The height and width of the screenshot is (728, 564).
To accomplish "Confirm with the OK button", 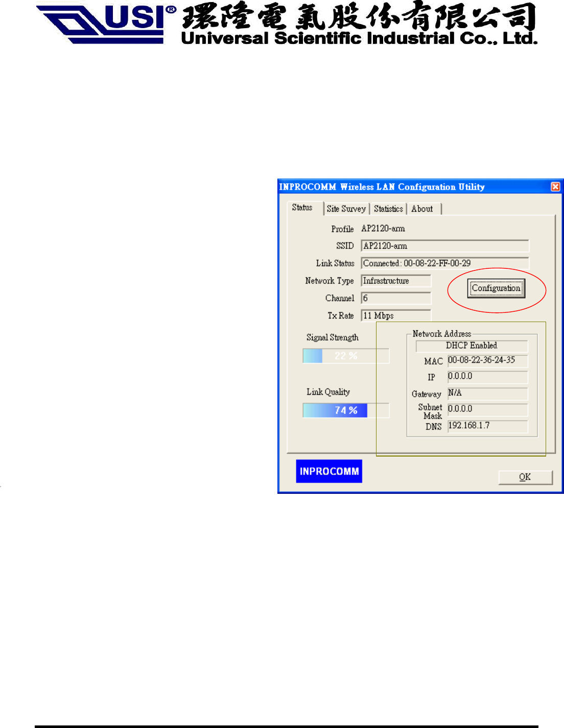I will pos(525,477).
